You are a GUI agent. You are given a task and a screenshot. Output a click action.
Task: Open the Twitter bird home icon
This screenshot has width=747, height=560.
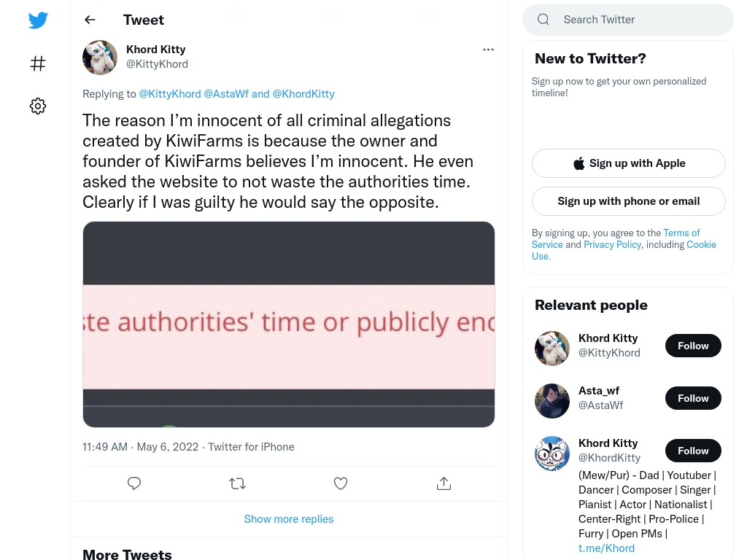point(38,20)
